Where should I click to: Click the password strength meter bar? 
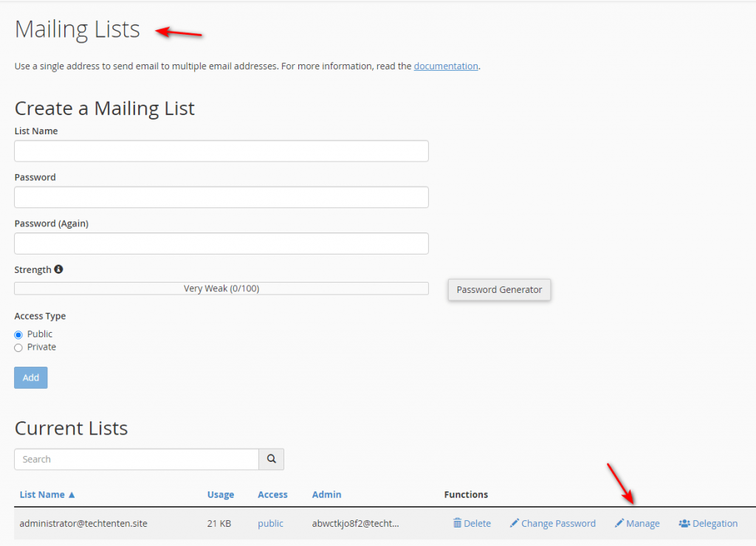221,288
